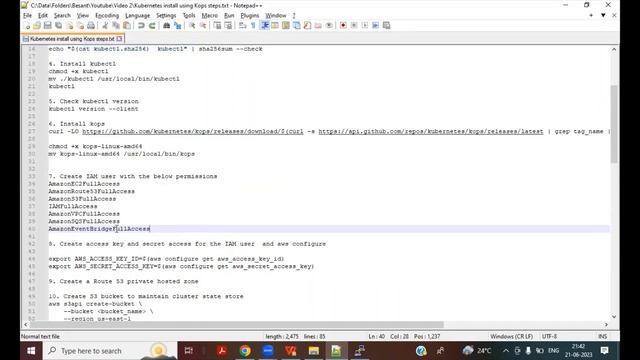
Task: Click the taskbar Type here to search box
Action: coord(110,351)
